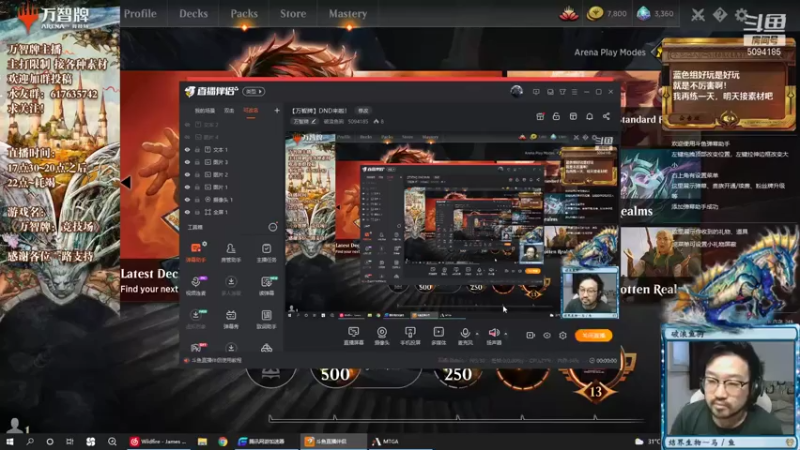Click MTGA crossed swords icon top right
The height and width of the screenshot is (450, 800).
[697, 15]
